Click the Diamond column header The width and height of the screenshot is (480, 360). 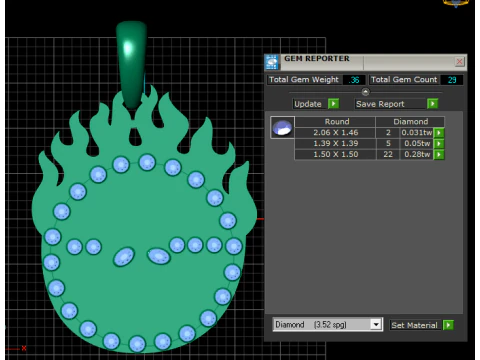[x=410, y=122]
